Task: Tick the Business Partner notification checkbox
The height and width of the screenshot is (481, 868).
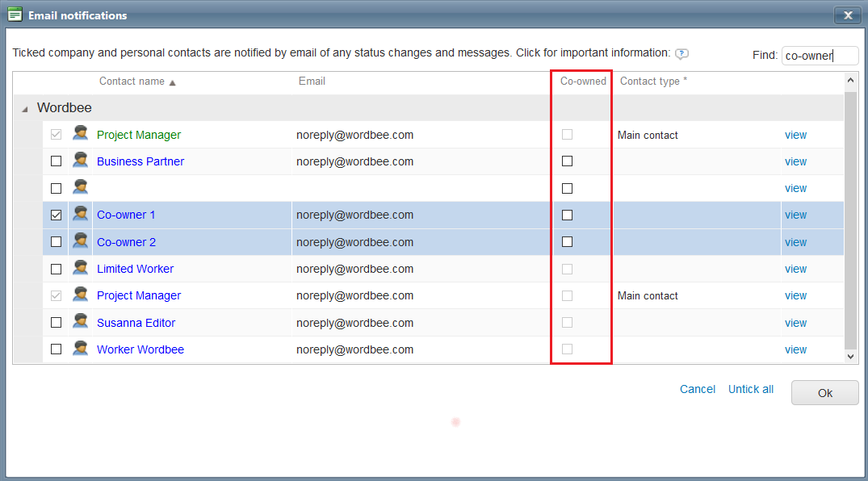Action: pyautogui.click(x=56, y=161)
